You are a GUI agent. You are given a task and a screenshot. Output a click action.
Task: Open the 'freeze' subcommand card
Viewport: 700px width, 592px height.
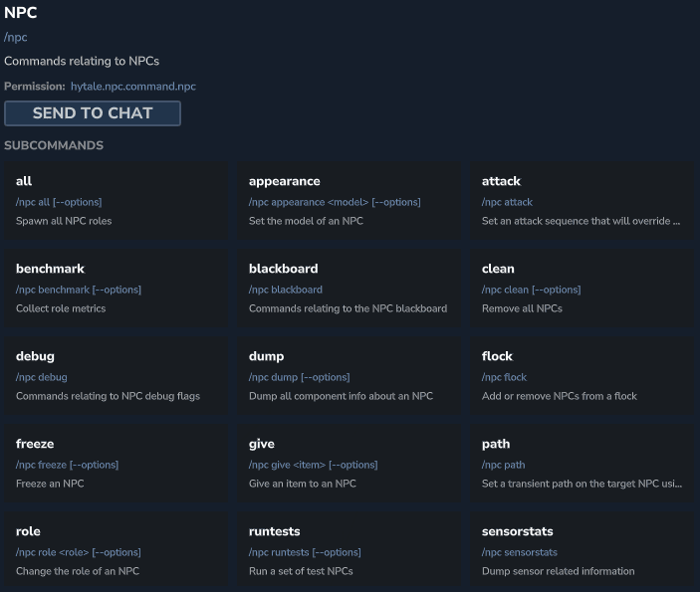click(x=117, y=464)
